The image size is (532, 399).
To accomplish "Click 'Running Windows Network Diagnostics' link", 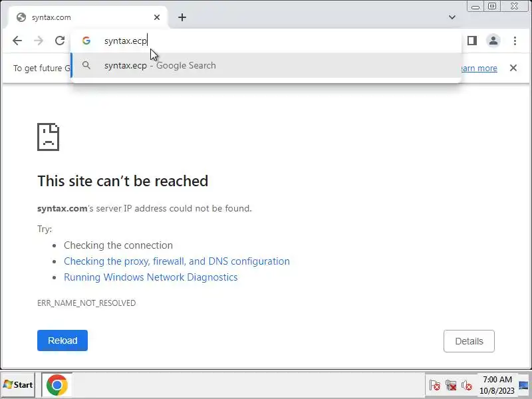I will pos(151,277).
